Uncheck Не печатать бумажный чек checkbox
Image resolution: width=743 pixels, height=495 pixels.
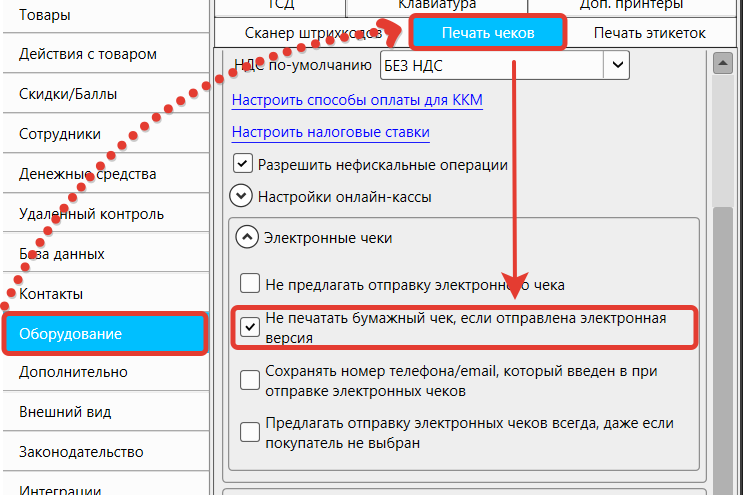coord(250,328)
